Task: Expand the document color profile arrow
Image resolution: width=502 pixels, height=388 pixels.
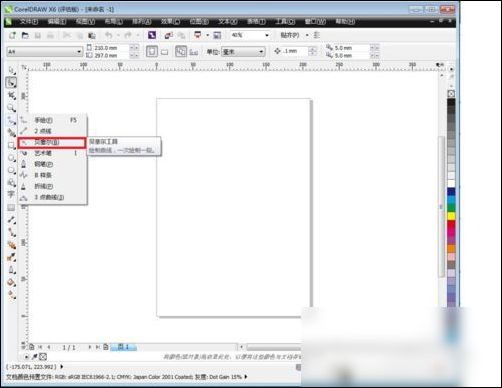Action: pyautogui.click(x=246, y=377)
